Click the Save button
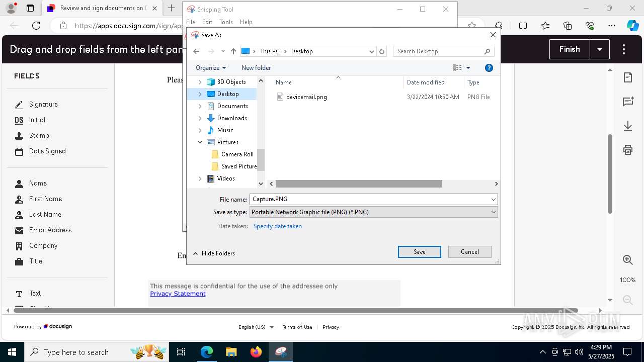644x362 pixels. click(x=420, y=252)
